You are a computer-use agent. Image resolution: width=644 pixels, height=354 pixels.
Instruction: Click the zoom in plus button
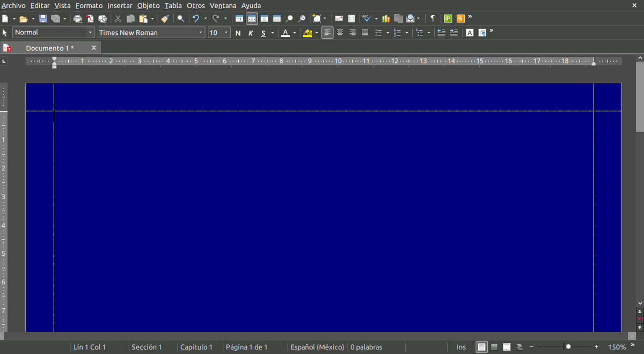point(597,347)
